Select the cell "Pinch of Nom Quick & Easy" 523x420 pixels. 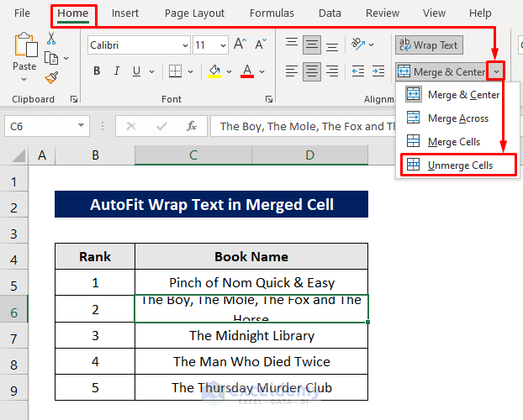pos(251,283)
